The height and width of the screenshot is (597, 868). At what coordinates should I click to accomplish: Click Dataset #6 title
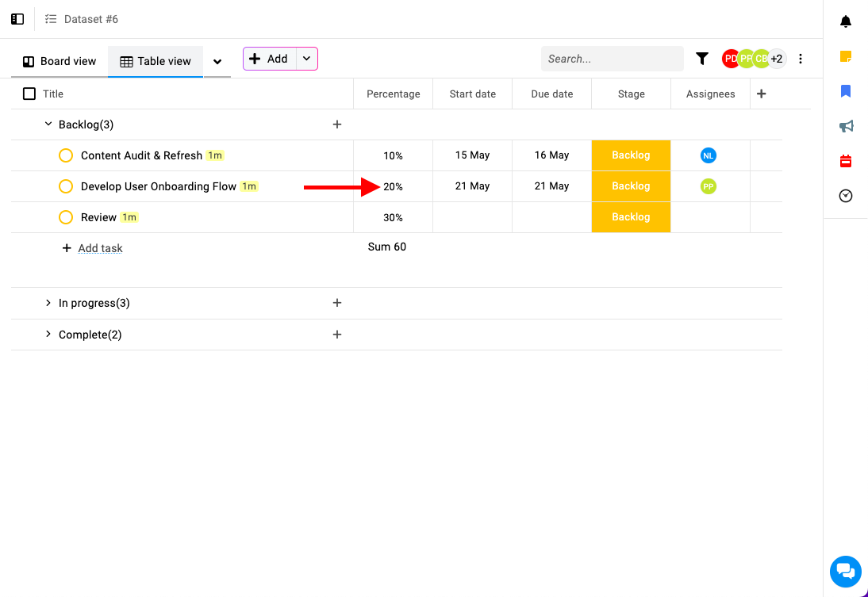pyautogui.click(x=91, y=19)
